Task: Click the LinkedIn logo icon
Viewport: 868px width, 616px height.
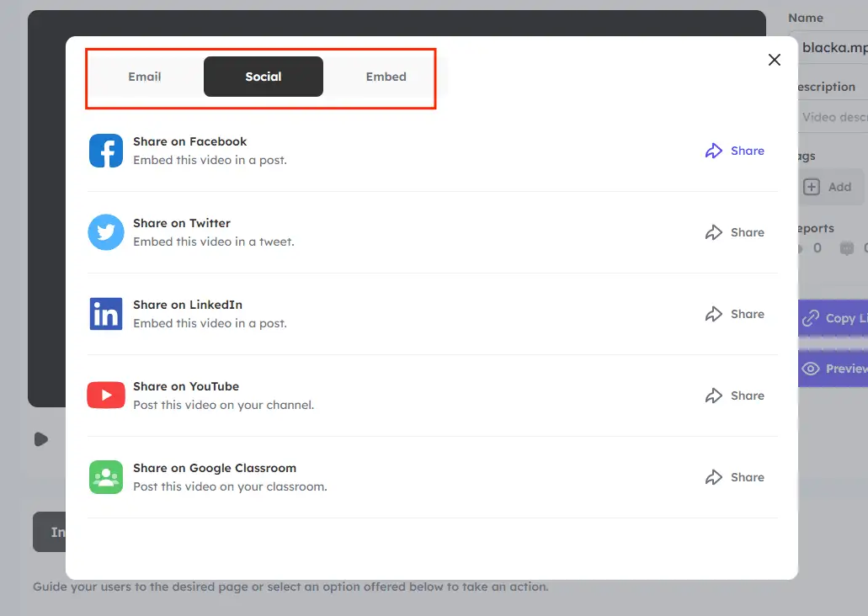Action: [106, 314]
